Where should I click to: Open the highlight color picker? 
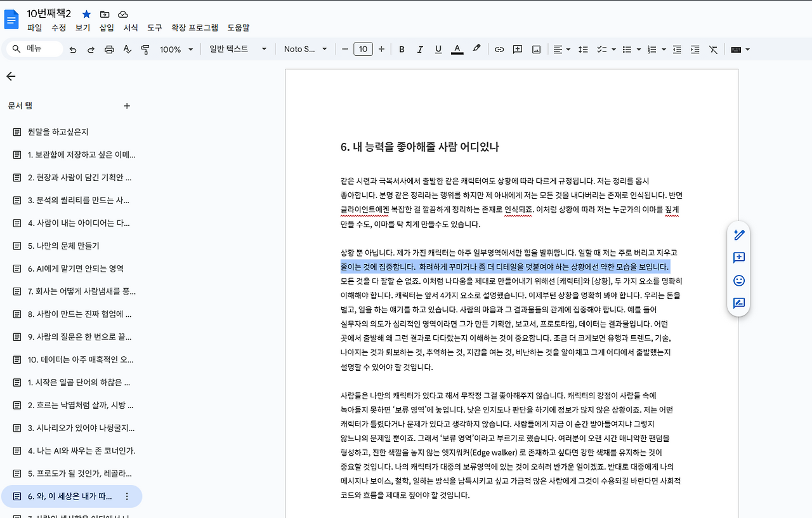point(476,50)
